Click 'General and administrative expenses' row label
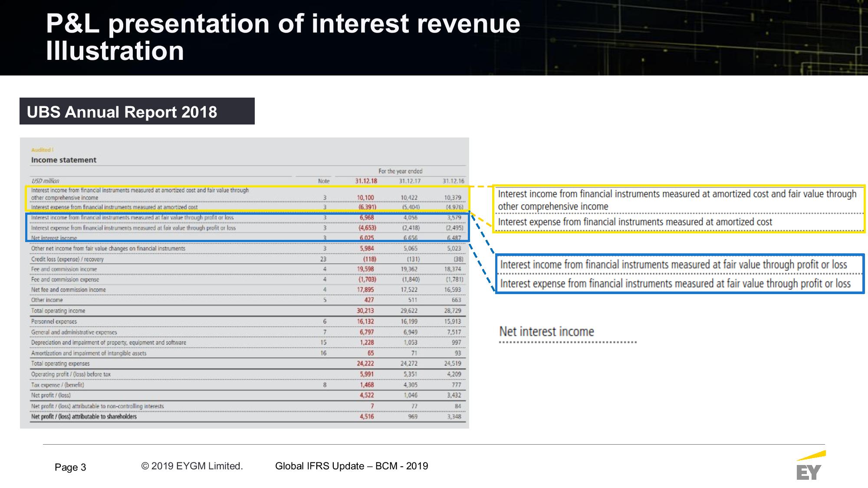 [74, 332]
